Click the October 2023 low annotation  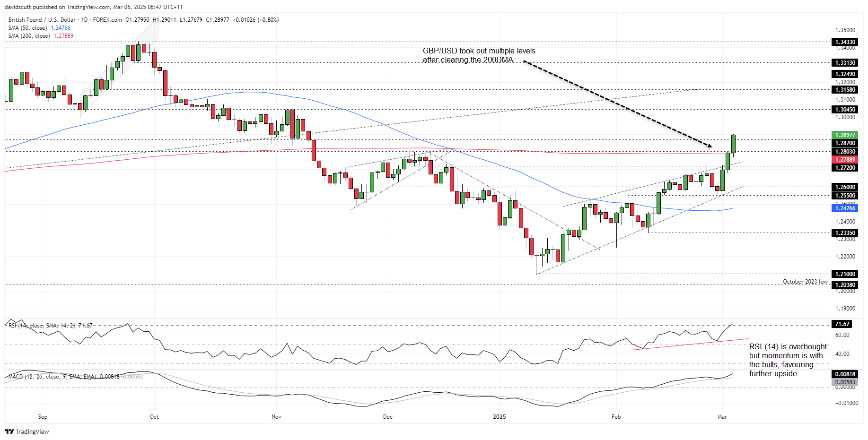tap(805, 282)
